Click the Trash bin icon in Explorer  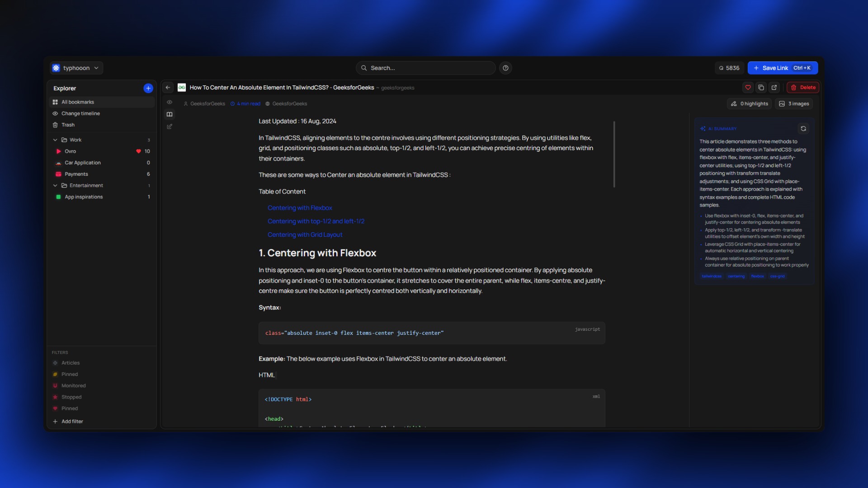[x=55, y=125]
